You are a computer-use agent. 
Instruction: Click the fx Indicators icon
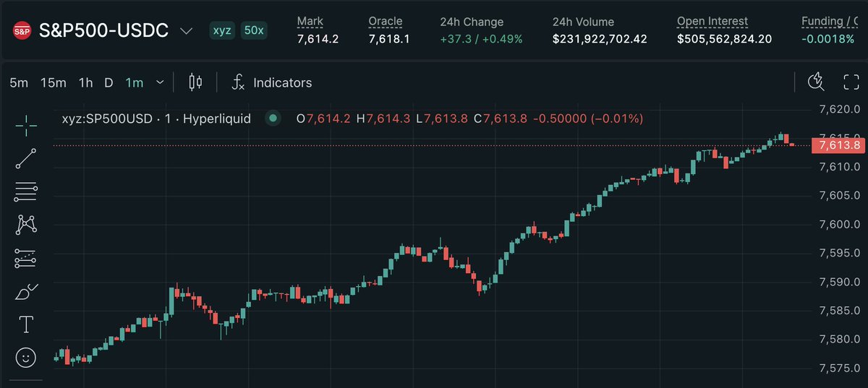tap(238, 82)
